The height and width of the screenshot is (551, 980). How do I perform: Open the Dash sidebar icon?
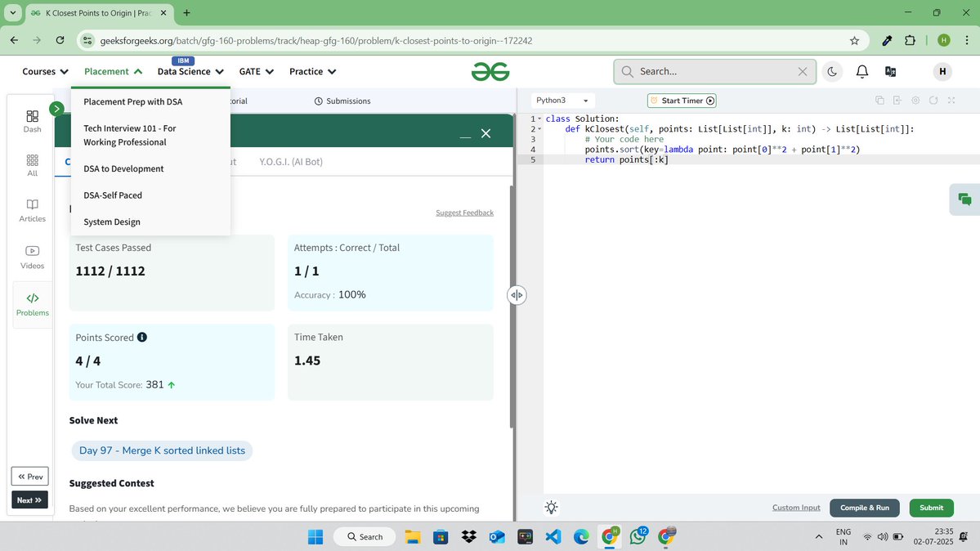32,121
